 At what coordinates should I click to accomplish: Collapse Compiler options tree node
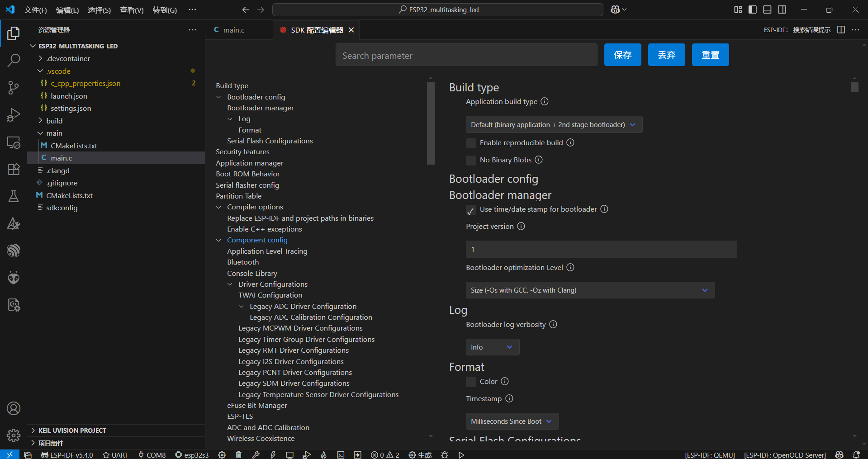tap(219, 207)
